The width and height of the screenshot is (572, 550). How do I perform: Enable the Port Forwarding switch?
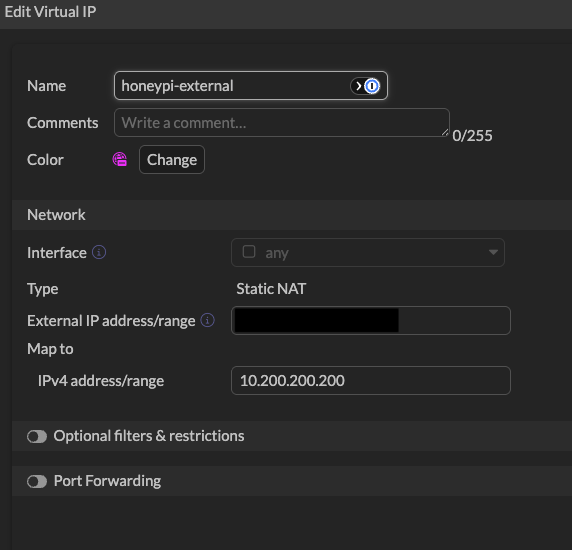pyautogui.click(x=37, y=481)
